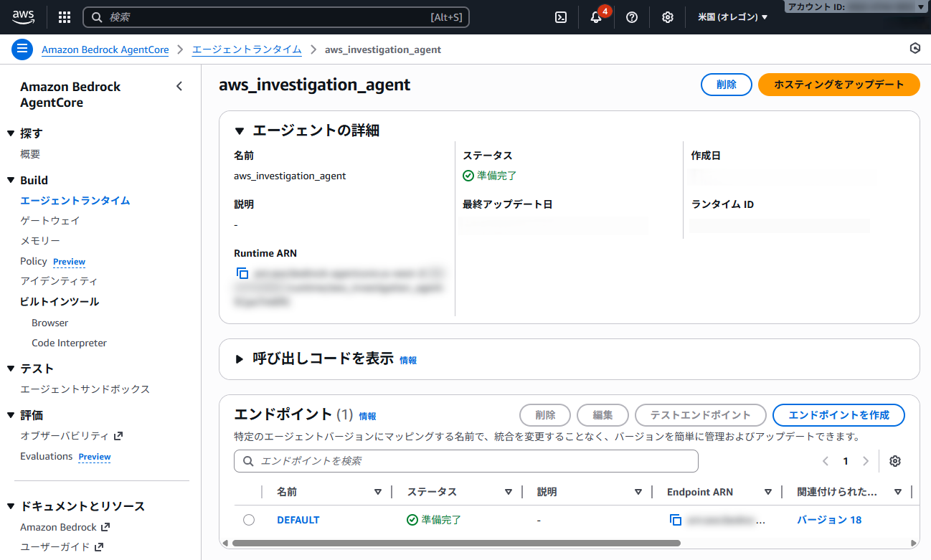Open the endpoint table preferences gear
Image resolution: width=931 pixels, height=560 pixels.
coord(894,461)
